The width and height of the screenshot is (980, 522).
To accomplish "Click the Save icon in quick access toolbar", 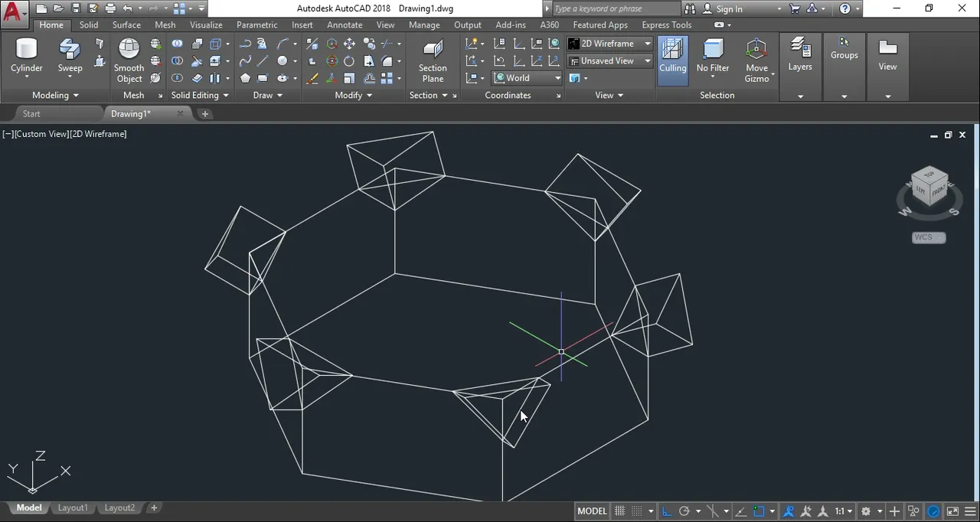I will tap(76, 8).
